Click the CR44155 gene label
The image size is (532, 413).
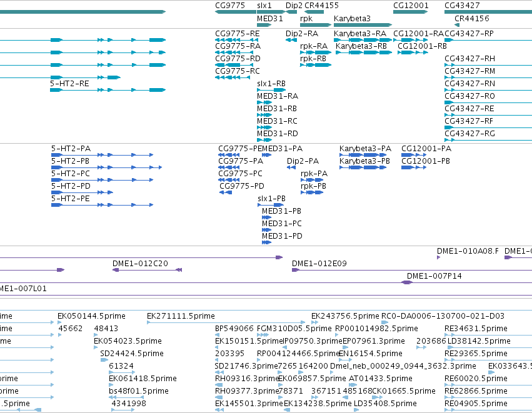click(321, 6)
